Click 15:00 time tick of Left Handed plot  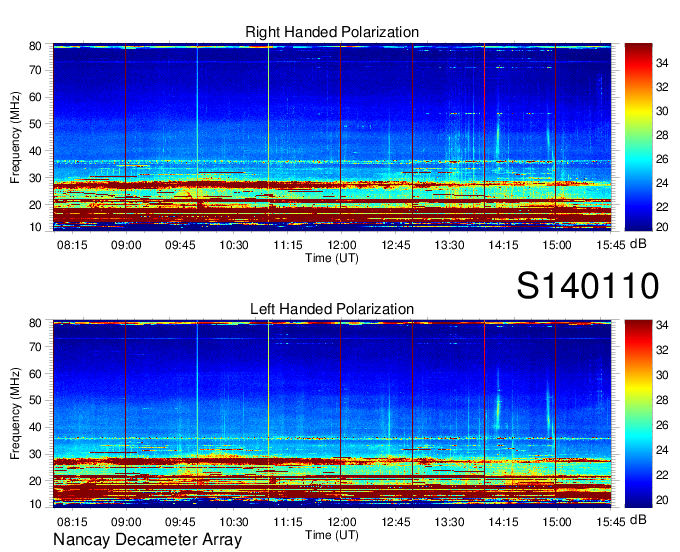point(557,522)
